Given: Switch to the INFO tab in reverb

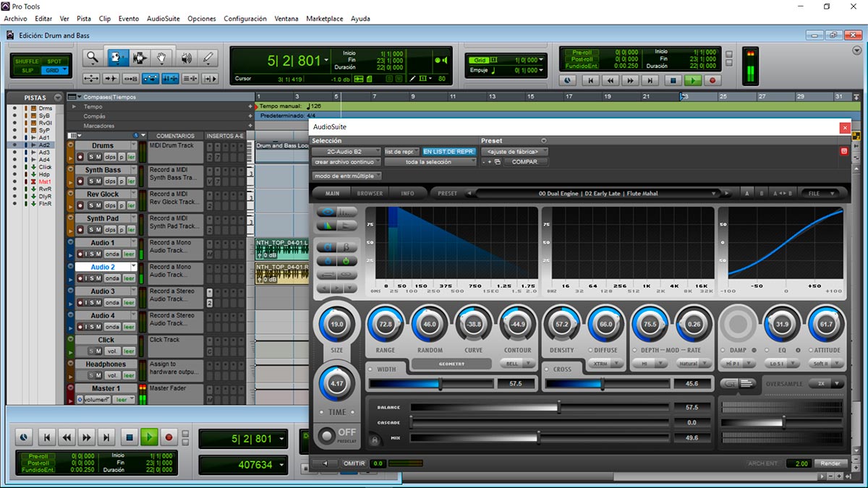Looking at the screenshot, I should pyautogui.click(x=407, y=194).
